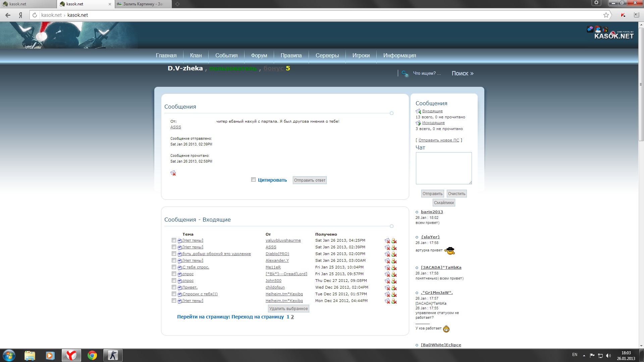Enable the Цитировать checkbox
The height and width of the screenshot is (362, 644).
tap(254, 180)
